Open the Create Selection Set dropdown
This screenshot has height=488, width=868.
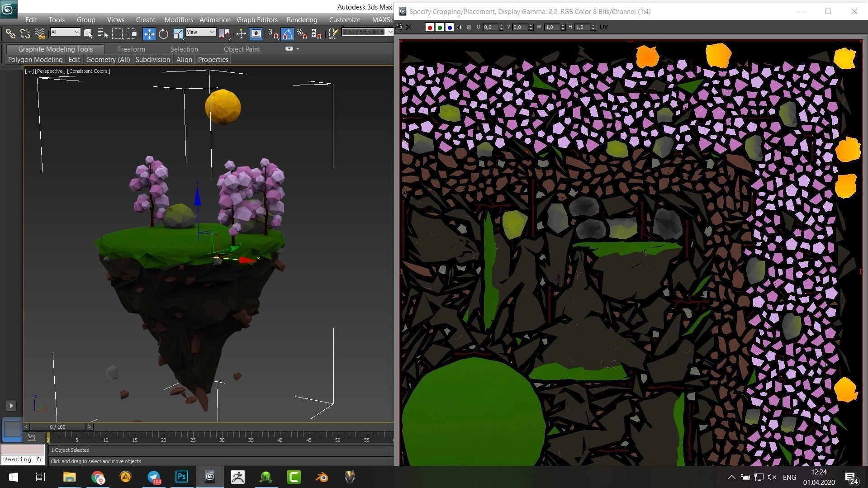[x=390, y=32]
